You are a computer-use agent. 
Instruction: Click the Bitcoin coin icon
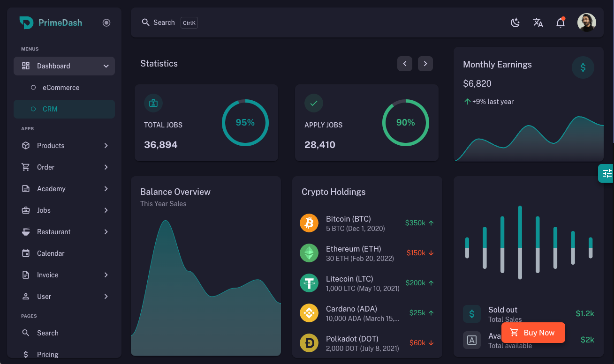click(309, 223)
